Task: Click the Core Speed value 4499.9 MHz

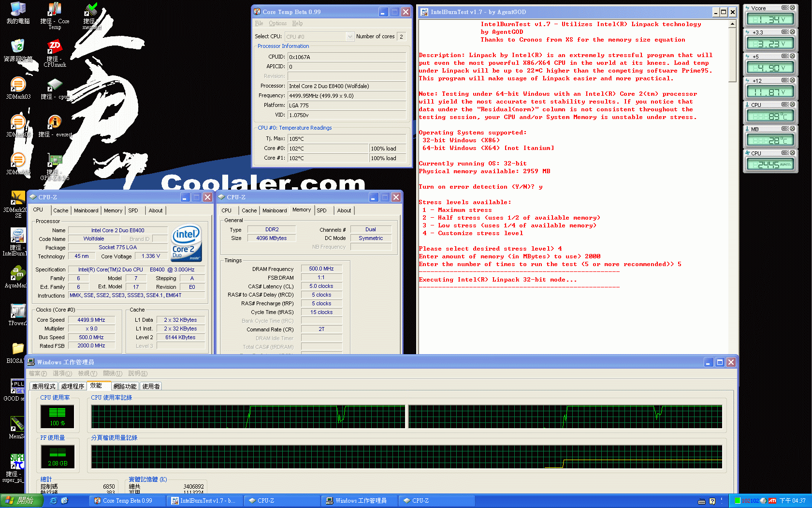Action: [91, 320]
